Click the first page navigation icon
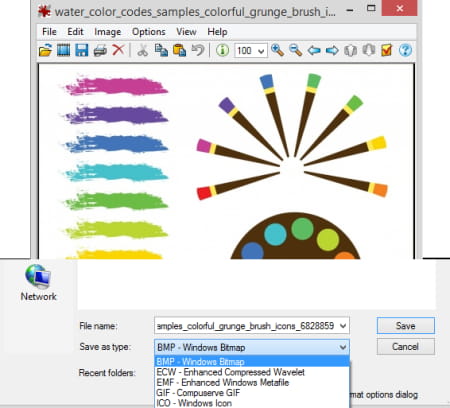Viewport: 450px width, 408px height. (x=350, y=51)
